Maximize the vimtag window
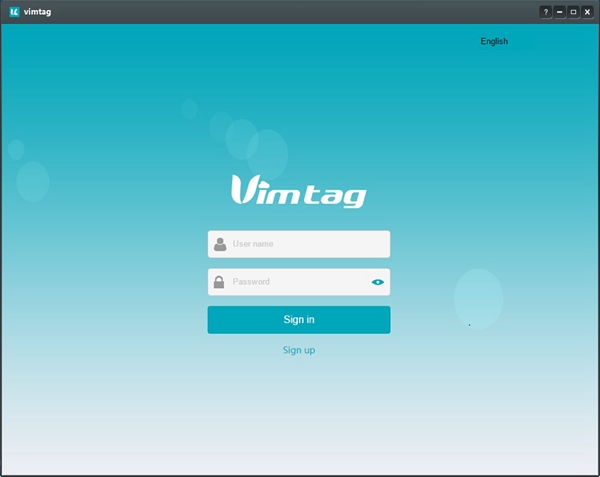The height and width of the screenshot is (477, 600). coord(573,12)
